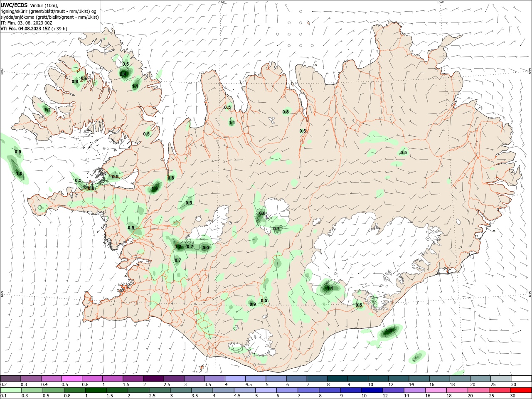Click the 'rigning/skúrir' legend description line
532x399 pixels.
[x=49, y=11]
